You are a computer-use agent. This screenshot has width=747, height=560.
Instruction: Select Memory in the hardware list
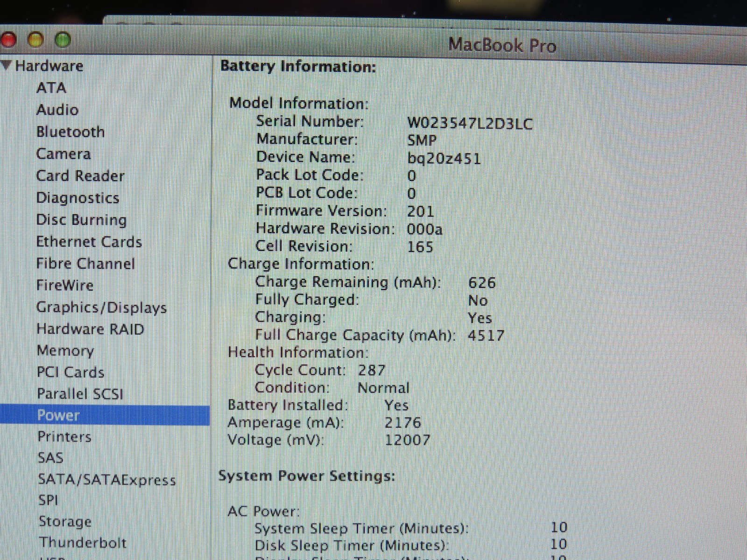coord(65,351)
